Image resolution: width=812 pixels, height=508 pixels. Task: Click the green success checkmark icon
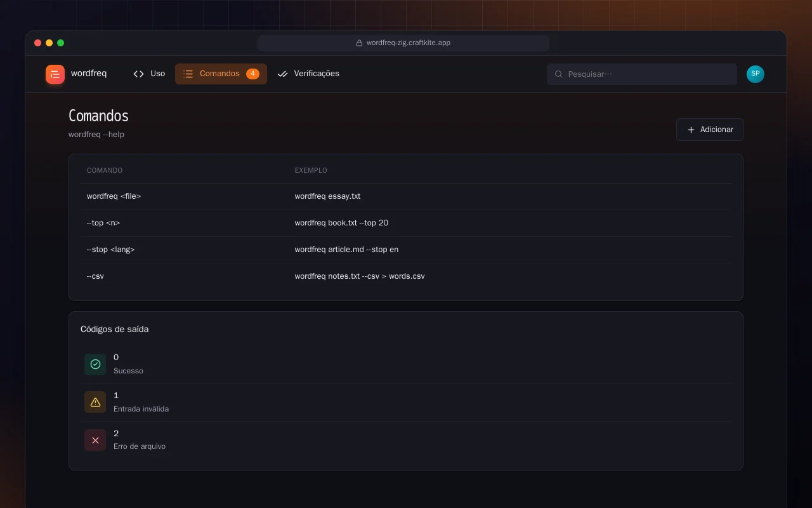(x=95, y=364)
